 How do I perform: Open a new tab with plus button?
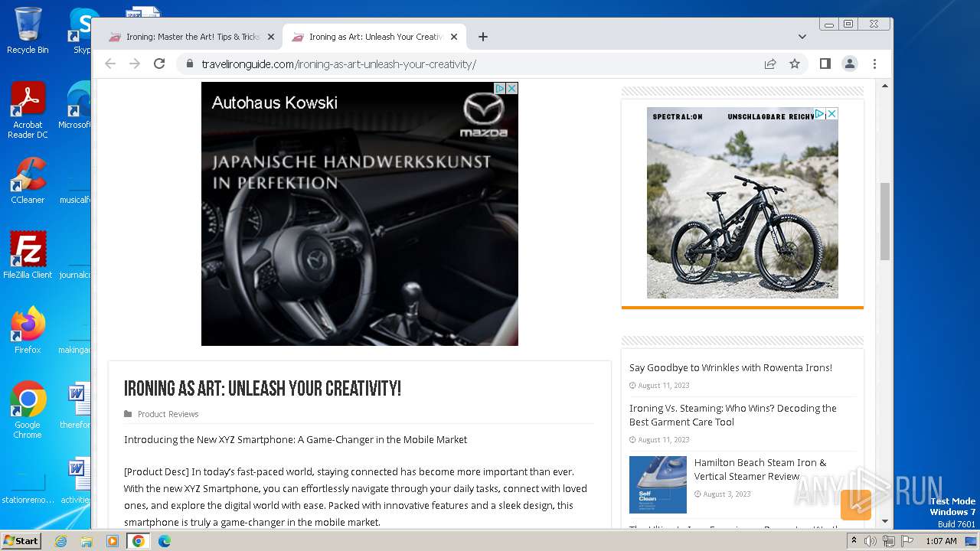(x=482, y=37)
